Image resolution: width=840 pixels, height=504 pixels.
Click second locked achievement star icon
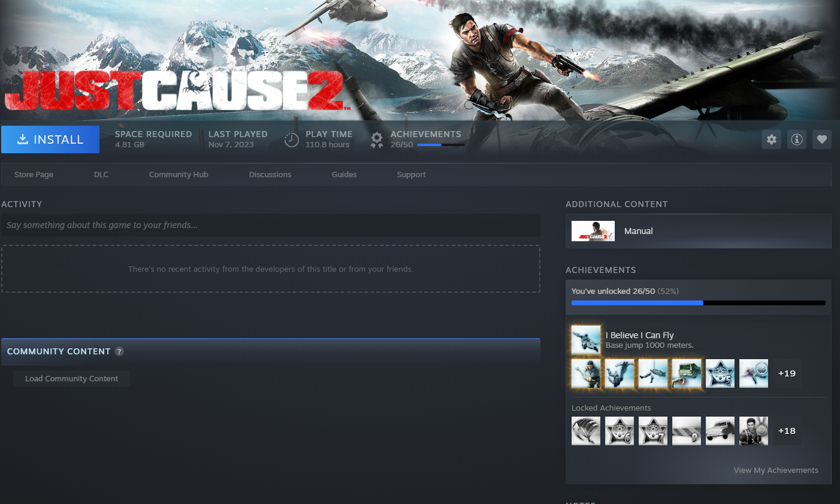click(x=620, y=431)
